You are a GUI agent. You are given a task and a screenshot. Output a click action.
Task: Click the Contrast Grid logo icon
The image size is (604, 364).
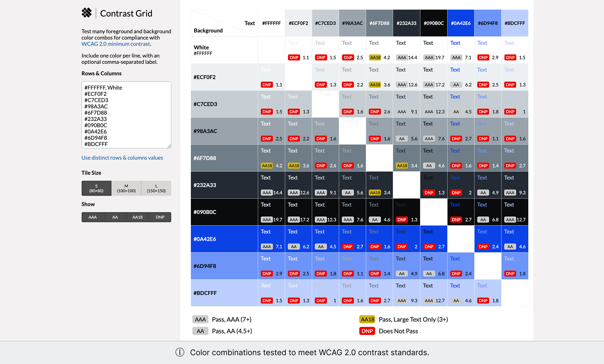(x=86, y=13)
